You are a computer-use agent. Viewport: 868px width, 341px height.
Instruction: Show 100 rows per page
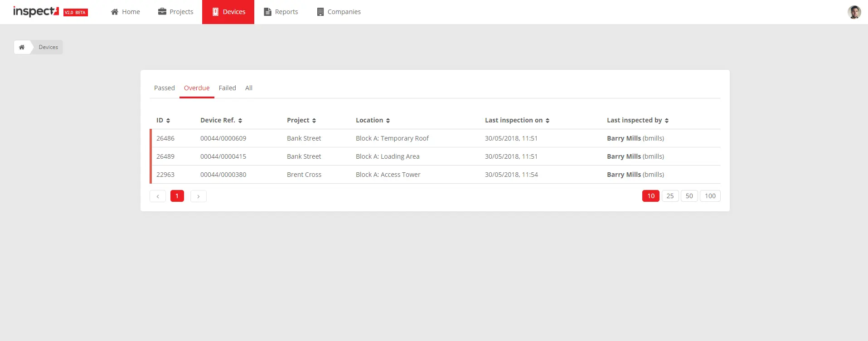pos(710,196)
